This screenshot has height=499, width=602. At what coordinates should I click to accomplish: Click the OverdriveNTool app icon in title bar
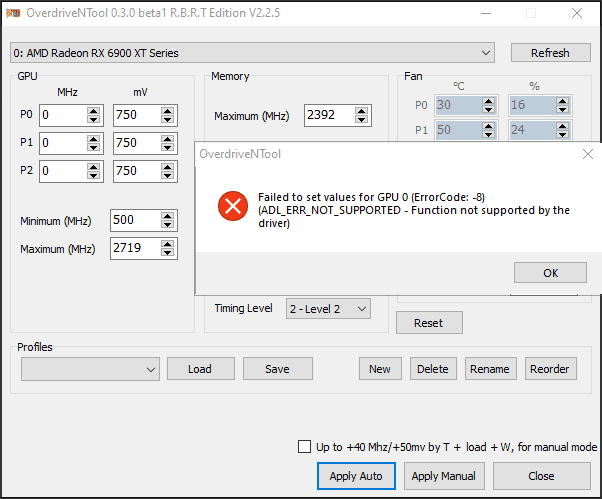click(x=13, y=13)
